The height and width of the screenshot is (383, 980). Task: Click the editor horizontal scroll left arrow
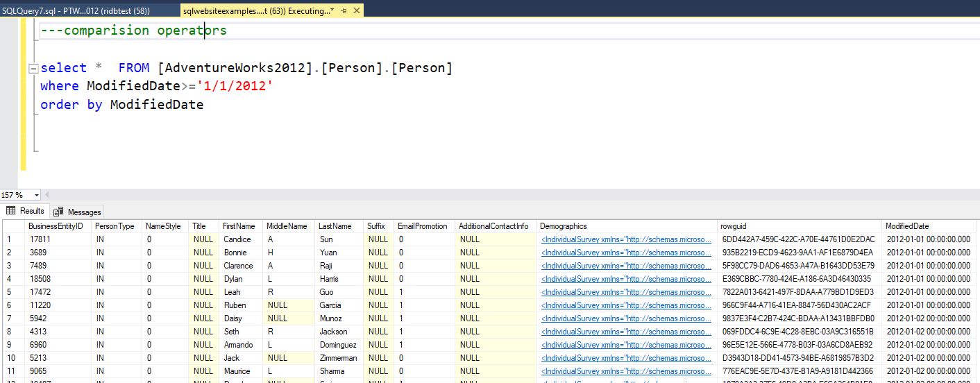pyautogui.click(x=47, y=196)
